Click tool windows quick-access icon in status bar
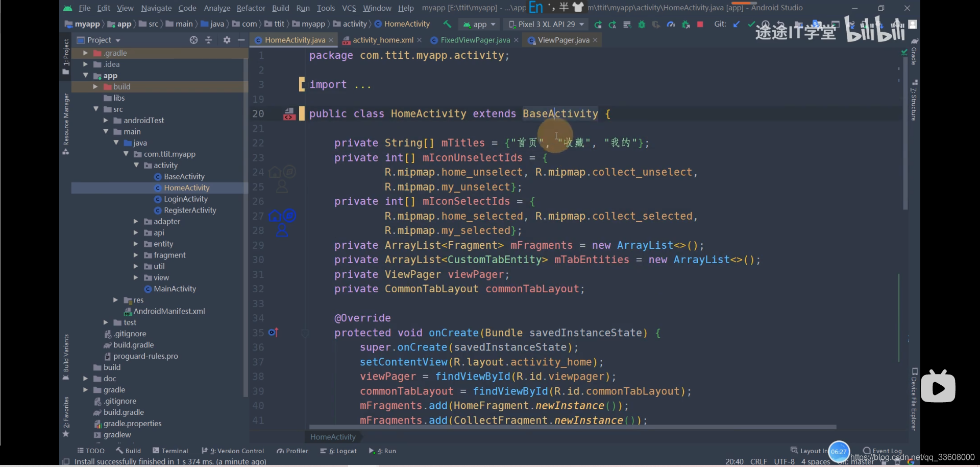 [66, 461]
